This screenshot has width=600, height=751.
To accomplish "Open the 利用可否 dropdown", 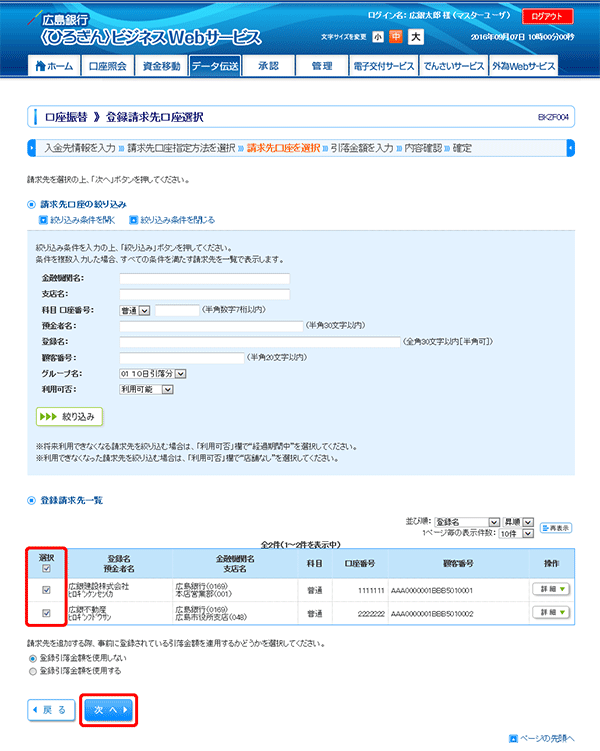I will (x=146, y=389).
